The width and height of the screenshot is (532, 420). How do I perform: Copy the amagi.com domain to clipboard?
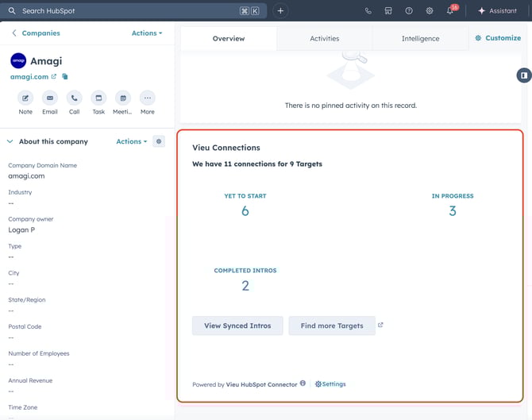click(x=65, y=77)
